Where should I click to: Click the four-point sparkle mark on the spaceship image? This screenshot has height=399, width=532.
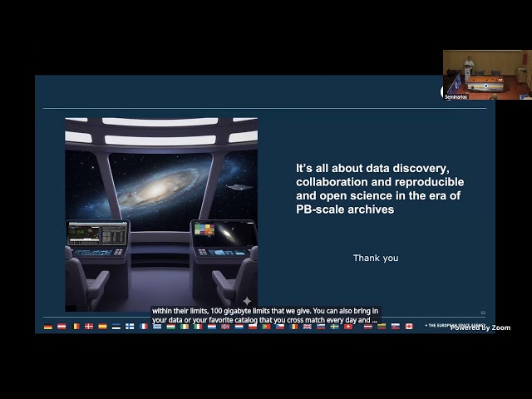pos(248,301)
